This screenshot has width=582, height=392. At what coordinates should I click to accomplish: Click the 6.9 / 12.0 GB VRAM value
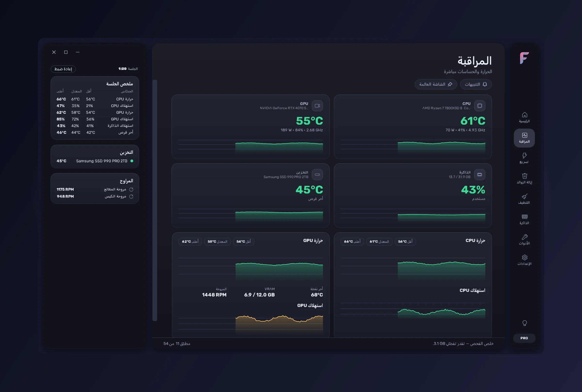click(259, 295)
